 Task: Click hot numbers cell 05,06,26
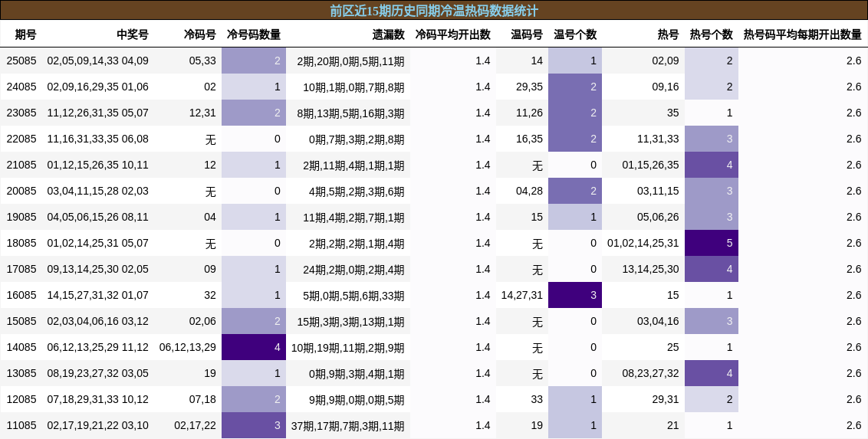click(x=658, y=217)
